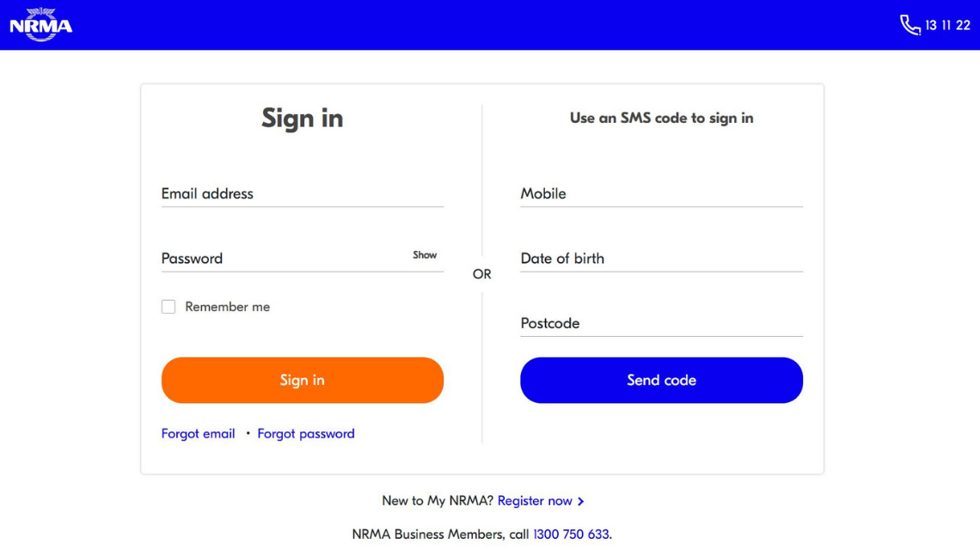Click the orange Sign in button

(x=302, y=380)
